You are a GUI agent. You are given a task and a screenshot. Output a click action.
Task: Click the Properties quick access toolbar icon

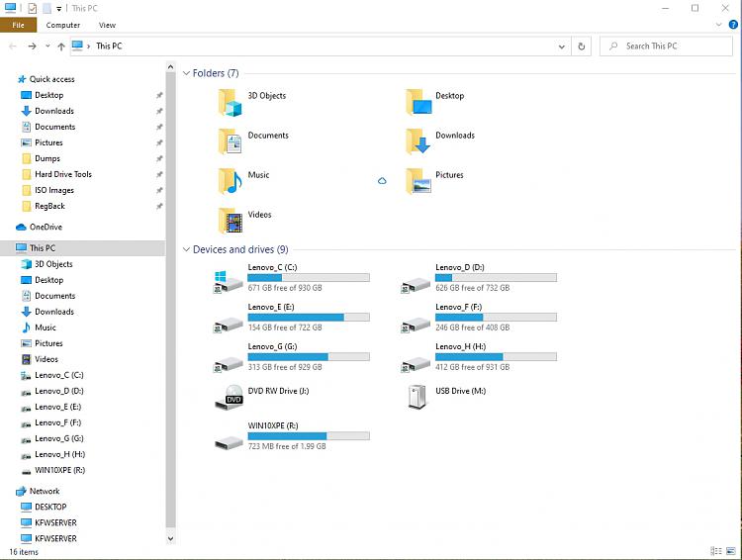click(33, 8)
